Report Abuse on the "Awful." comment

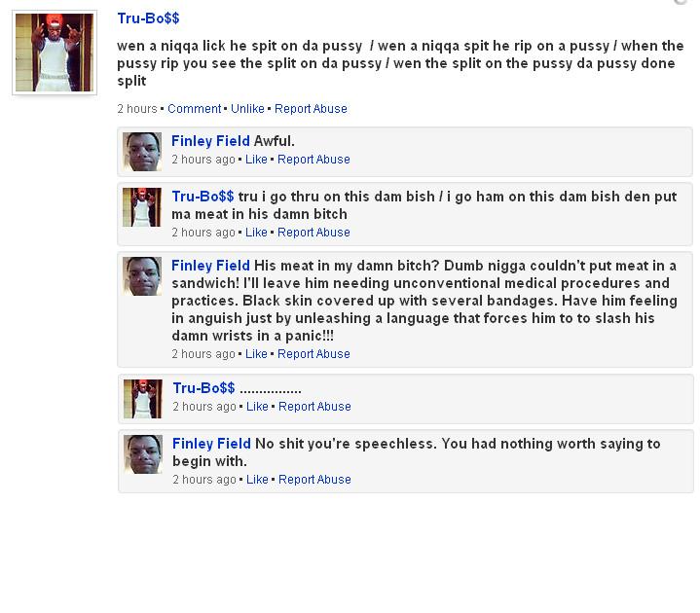[313, 160]
